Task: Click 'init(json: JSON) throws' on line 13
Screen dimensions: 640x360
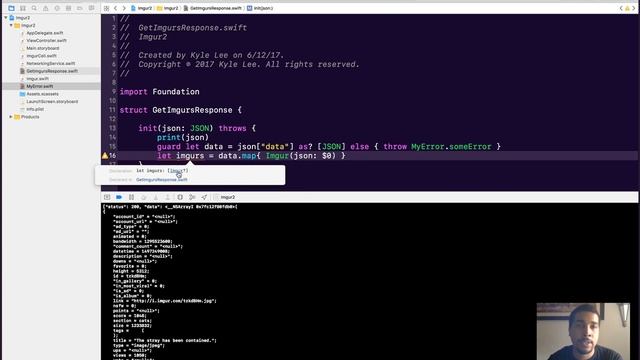Action: (192, 128)
